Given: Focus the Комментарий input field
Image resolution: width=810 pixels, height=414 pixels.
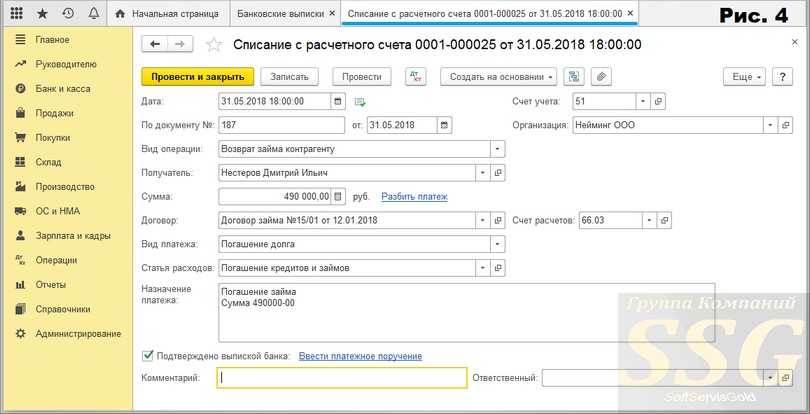Looking at the screenshot, I should pos(342,378).
